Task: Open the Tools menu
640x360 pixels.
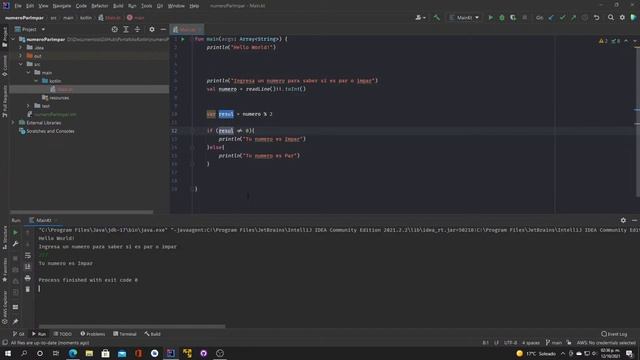Action: tap(147, 6)
